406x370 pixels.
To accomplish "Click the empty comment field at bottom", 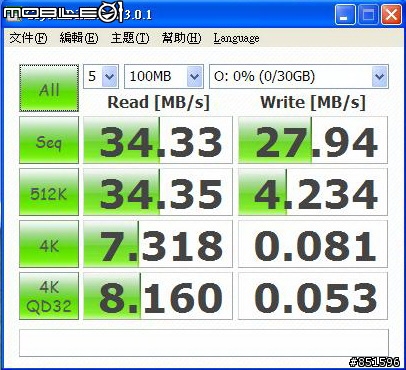I will (x=204, y=343).
